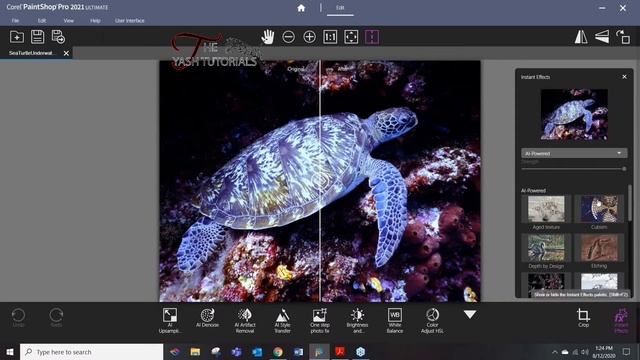Viewport: 640px width, 360px height.
Task: Click the Save floppy disk icon
Action: [38, 37]
